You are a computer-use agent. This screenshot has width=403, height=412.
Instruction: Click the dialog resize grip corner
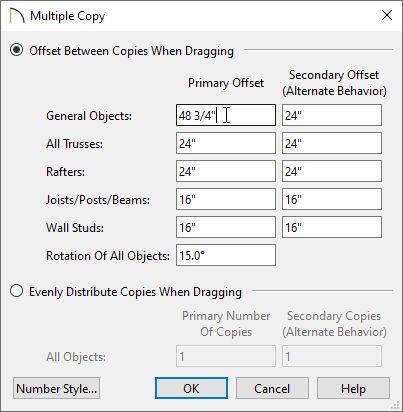tap(395, 405)
